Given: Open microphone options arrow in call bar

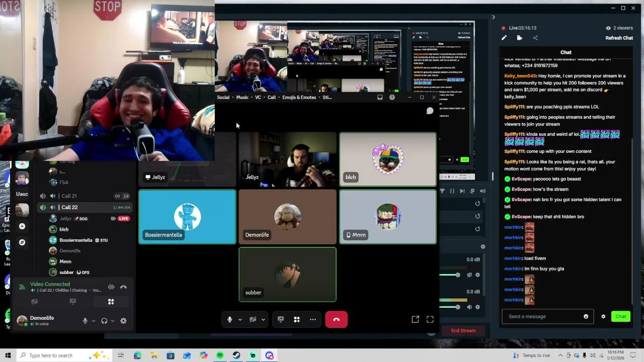Looking at the screenshot, I should (x=240, y=320).
